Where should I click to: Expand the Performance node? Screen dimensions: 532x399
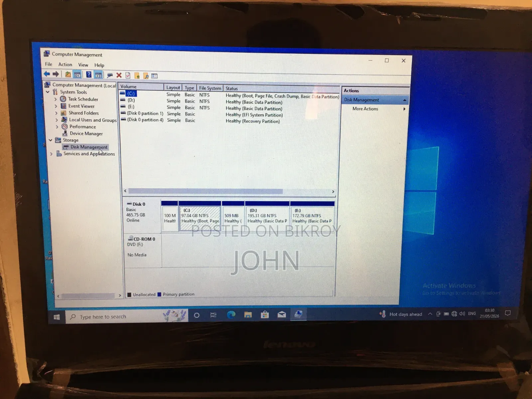pos(57,127)
